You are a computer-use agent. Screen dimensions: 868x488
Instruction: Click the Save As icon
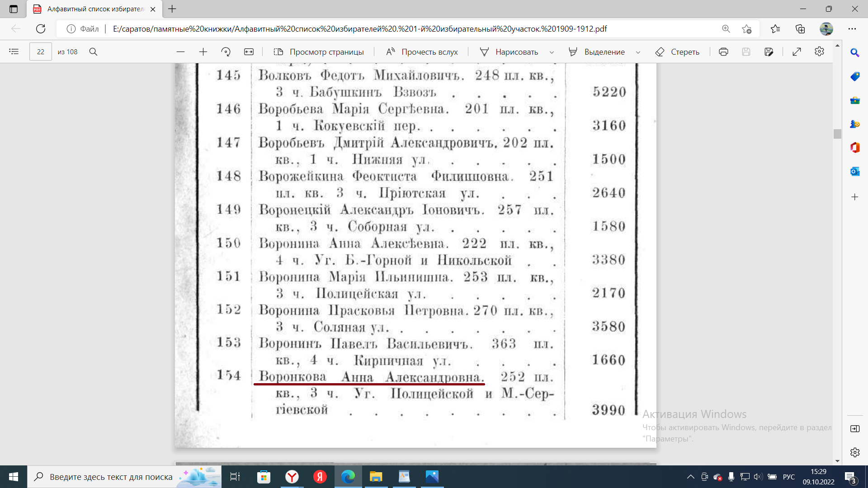[769, 52]
